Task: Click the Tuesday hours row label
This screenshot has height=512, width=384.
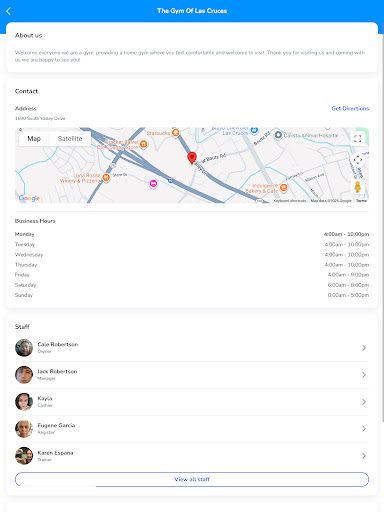Action: (25, 244)
